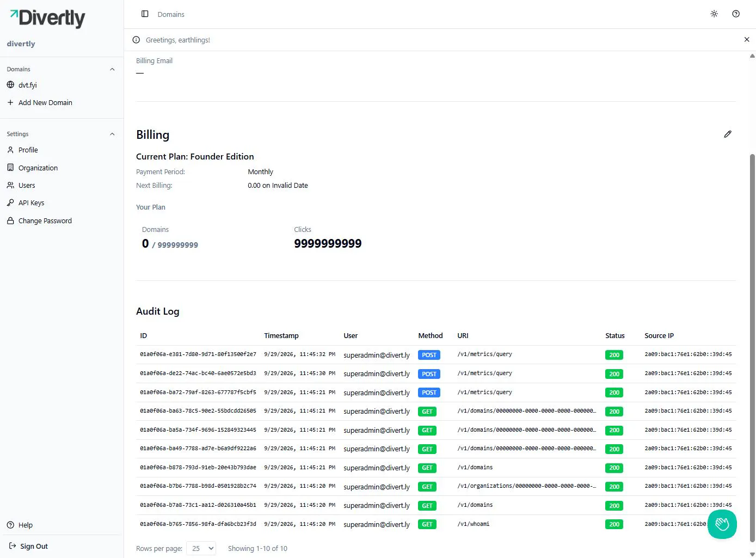Go to the Profile settings page
756x558 pixels.
coord(28,150)
